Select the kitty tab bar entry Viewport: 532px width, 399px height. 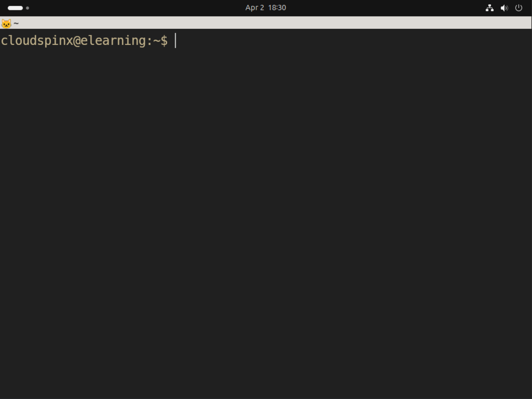tap(11, 23)
